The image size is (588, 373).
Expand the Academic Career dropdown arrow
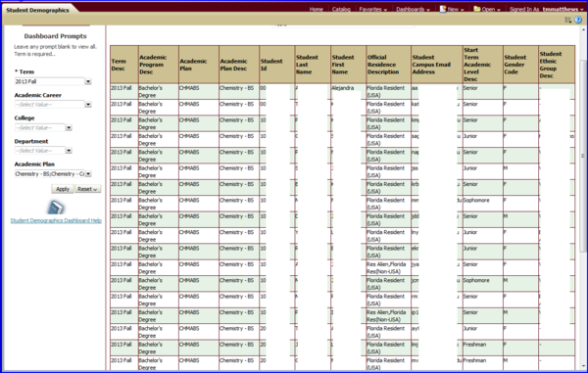(88, 105)
